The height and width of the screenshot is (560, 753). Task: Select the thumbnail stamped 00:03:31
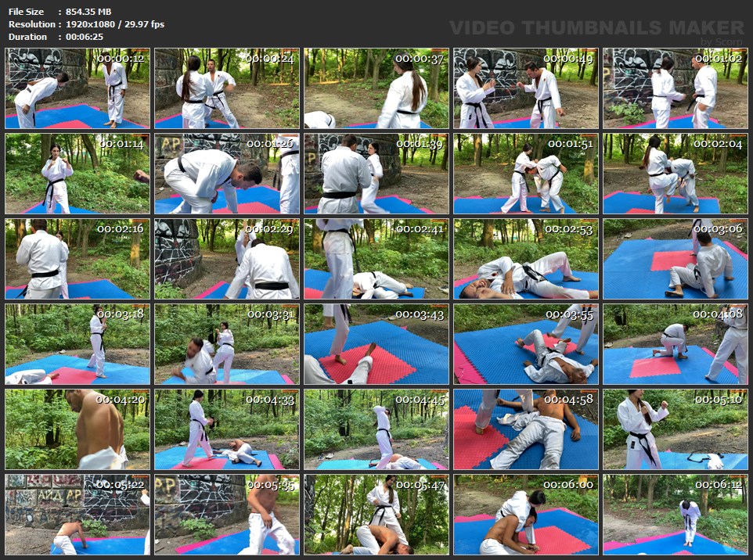coord(227,344)
